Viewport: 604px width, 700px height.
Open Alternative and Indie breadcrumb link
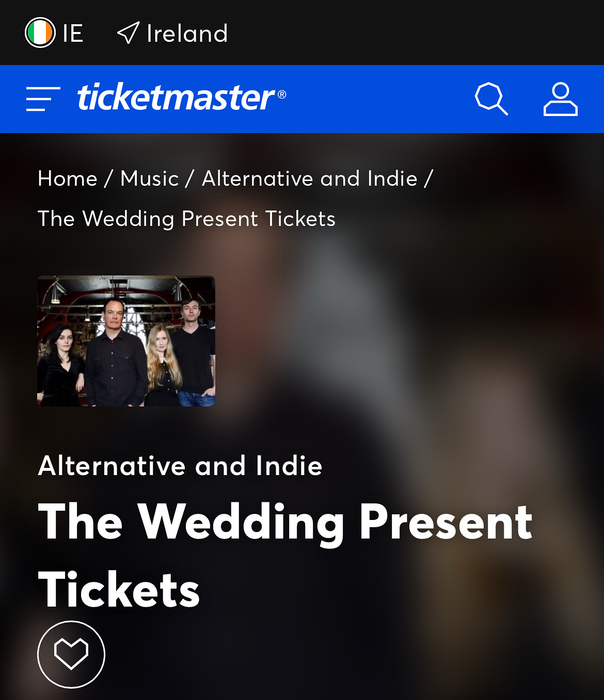click(x=310, y=178)
